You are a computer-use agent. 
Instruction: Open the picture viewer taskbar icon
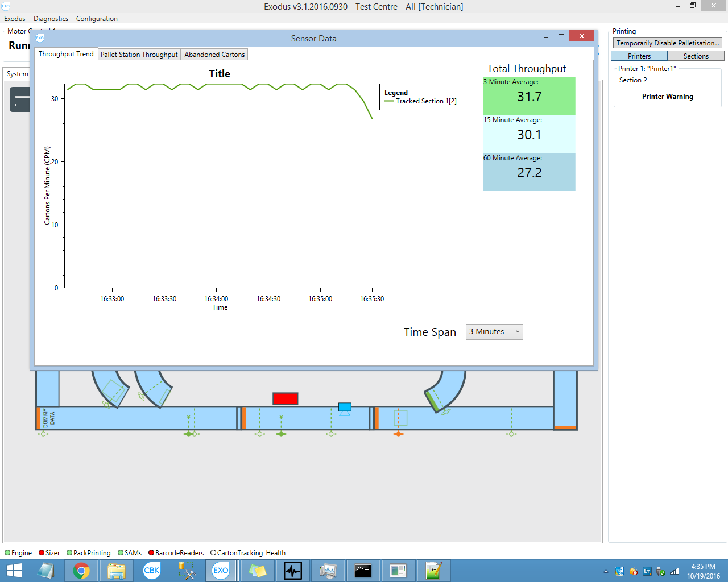pyautogui.click(x=328, y=571)
